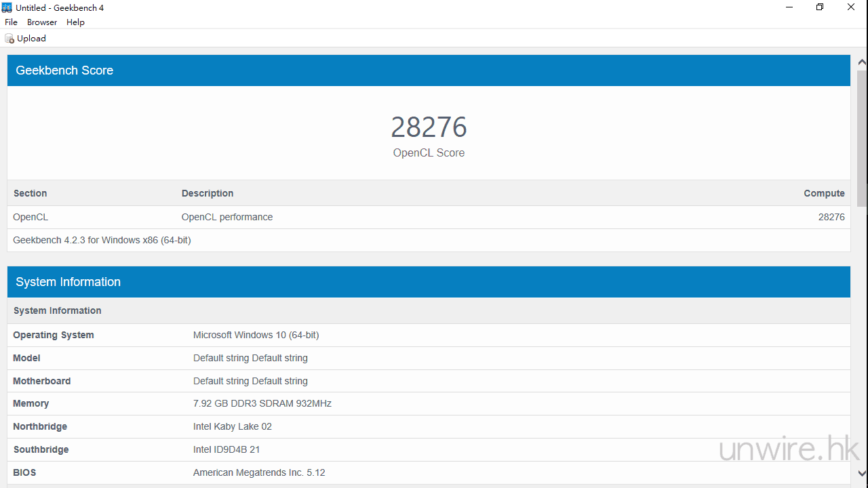Click the Description column header
Viewport: 868px width, 488px height.
coord(208,193)
